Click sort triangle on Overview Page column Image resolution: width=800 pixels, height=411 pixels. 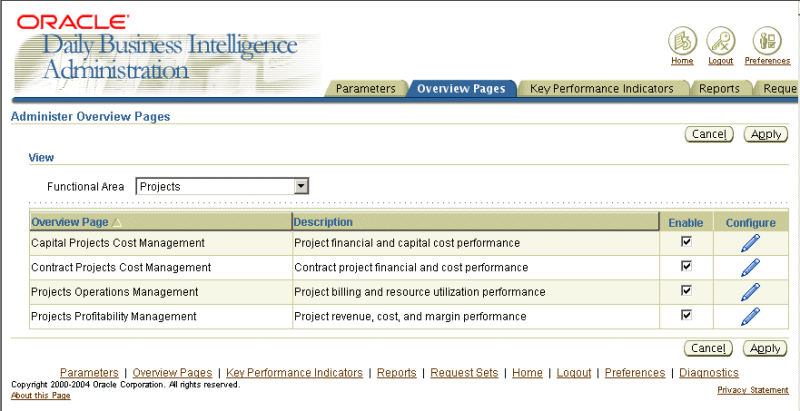[117, 222]
